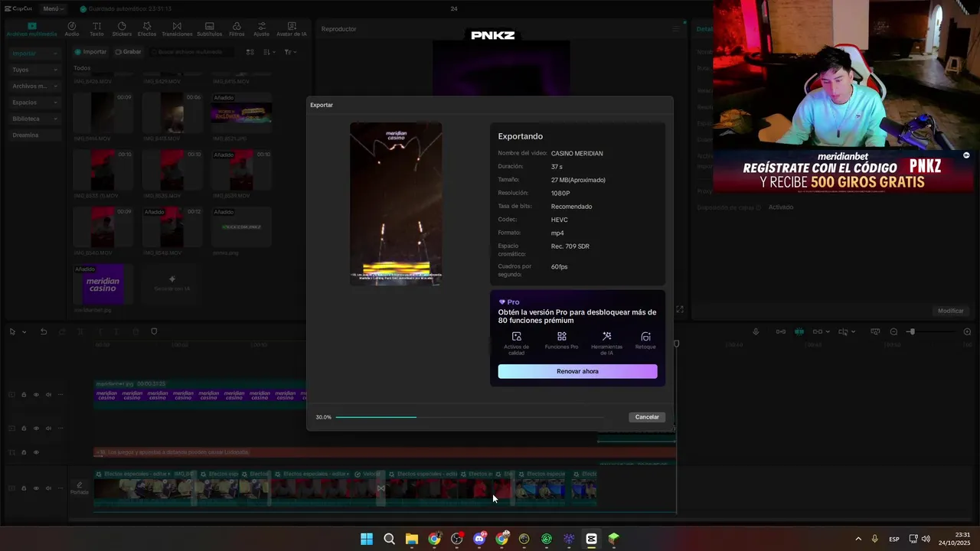Open the Ajuste tab
Screen dimensions: 980x551
tap(261, 29)
